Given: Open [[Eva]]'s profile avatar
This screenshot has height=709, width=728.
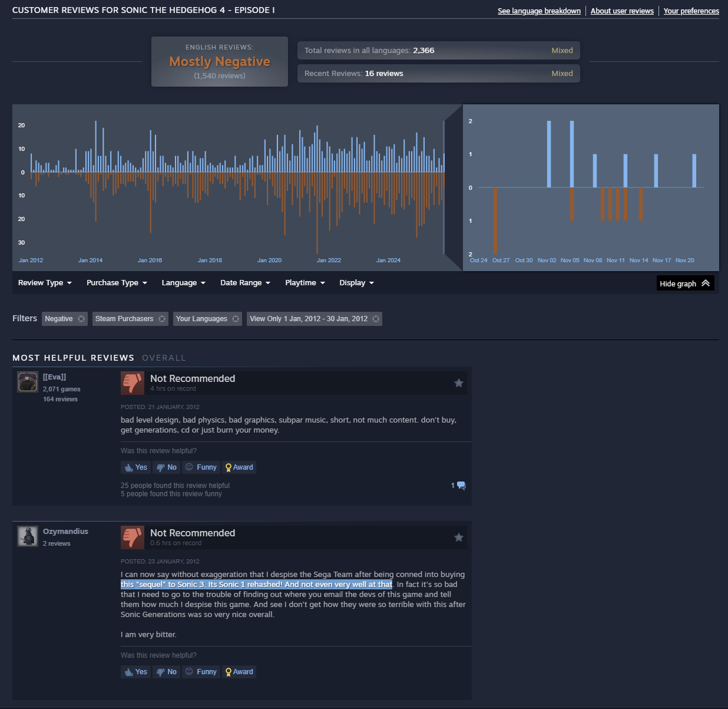Looking at the screenshot, I should (28, 382).
